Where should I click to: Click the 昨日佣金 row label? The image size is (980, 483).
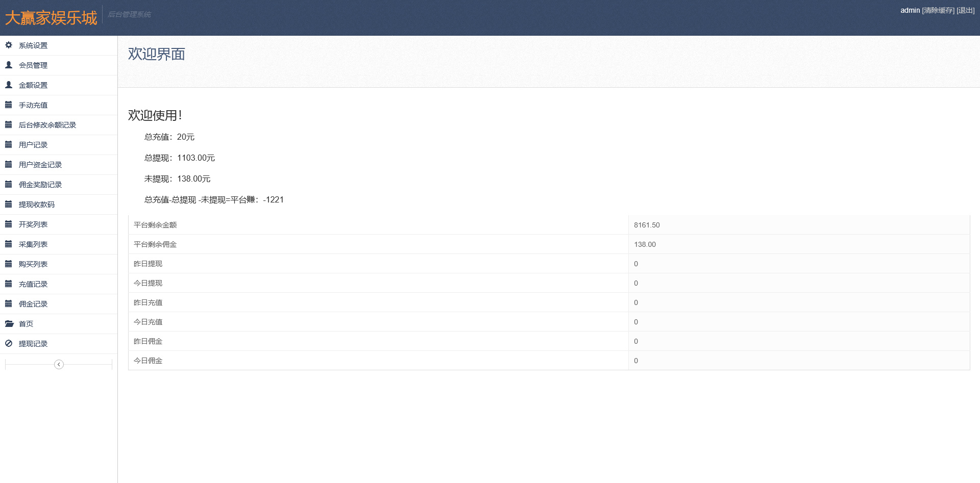(x=148, y=341)
